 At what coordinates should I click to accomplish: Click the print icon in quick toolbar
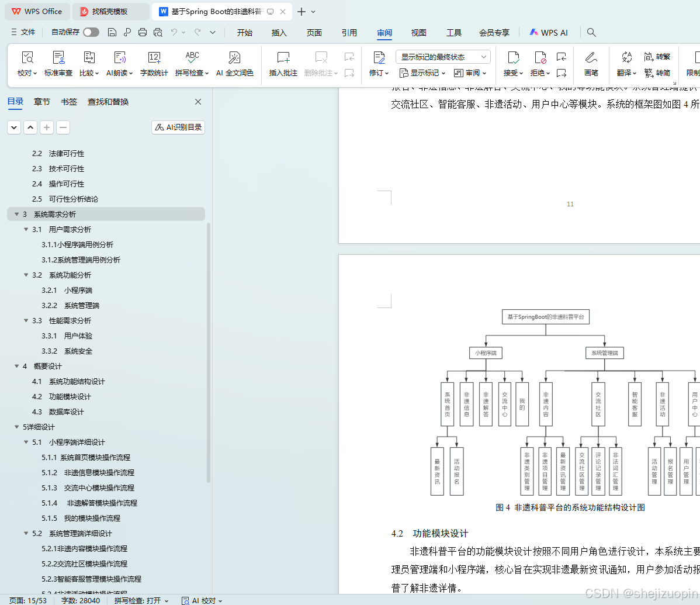(x=143, y=32)
